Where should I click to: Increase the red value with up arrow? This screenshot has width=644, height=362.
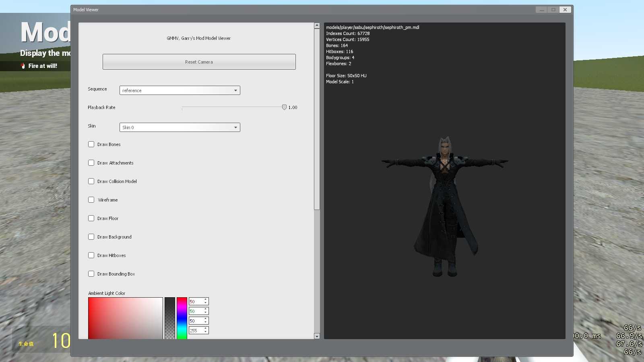[x=206, y=299]
